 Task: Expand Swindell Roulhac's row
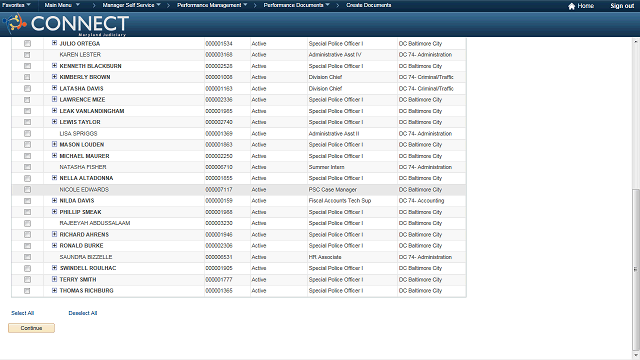coord(54,268)
